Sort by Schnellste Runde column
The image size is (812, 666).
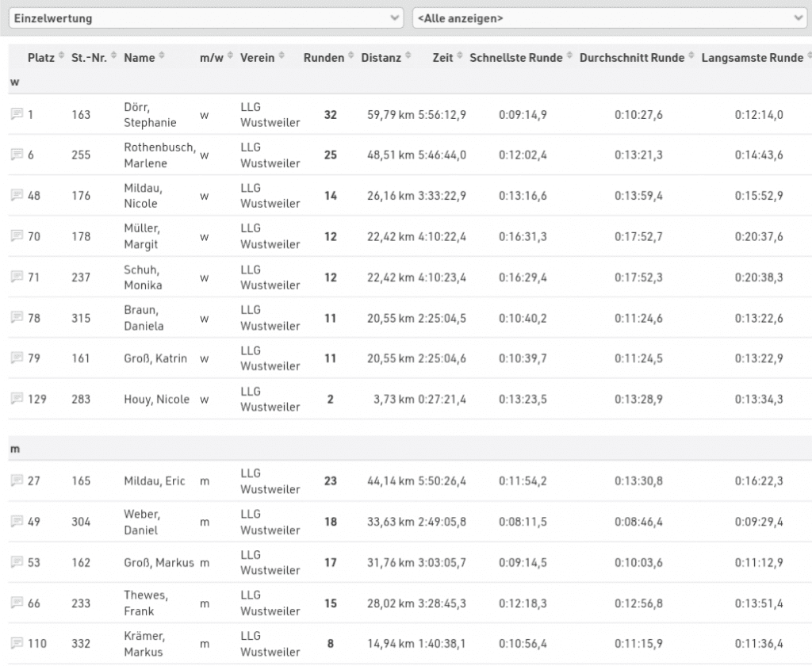click(x=515, y=58)
